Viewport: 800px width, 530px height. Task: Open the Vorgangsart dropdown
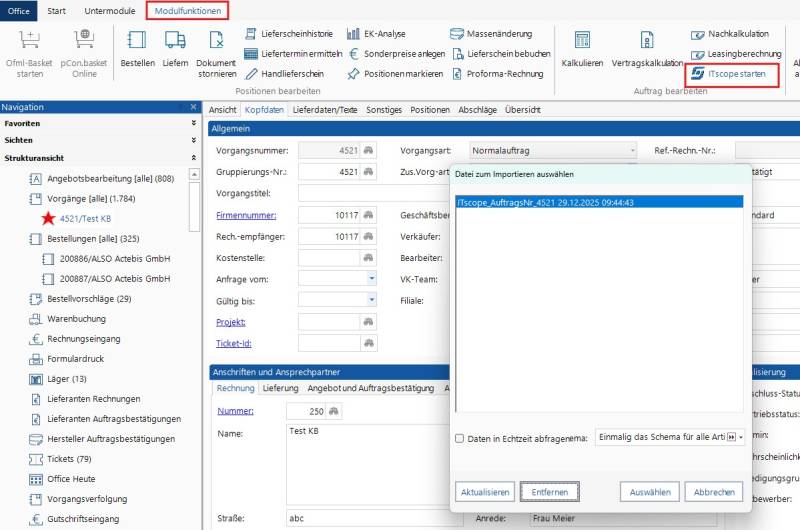[x=632, y=151]
